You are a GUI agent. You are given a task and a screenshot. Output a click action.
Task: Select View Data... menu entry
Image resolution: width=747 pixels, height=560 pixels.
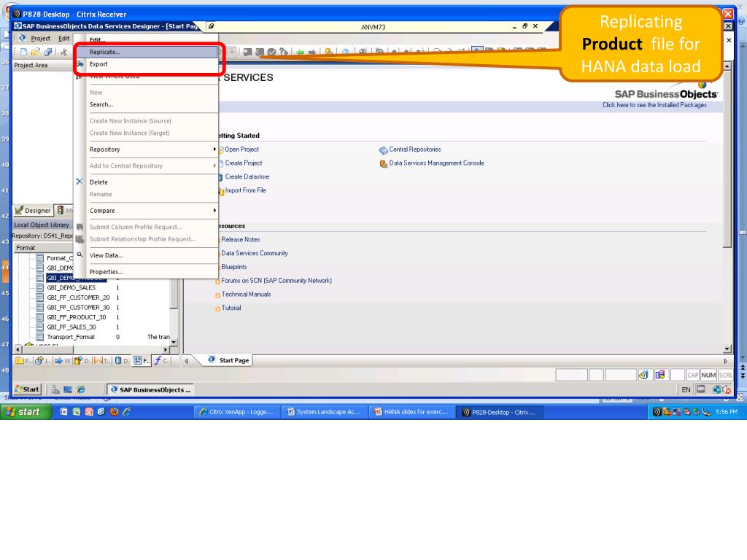147,255
